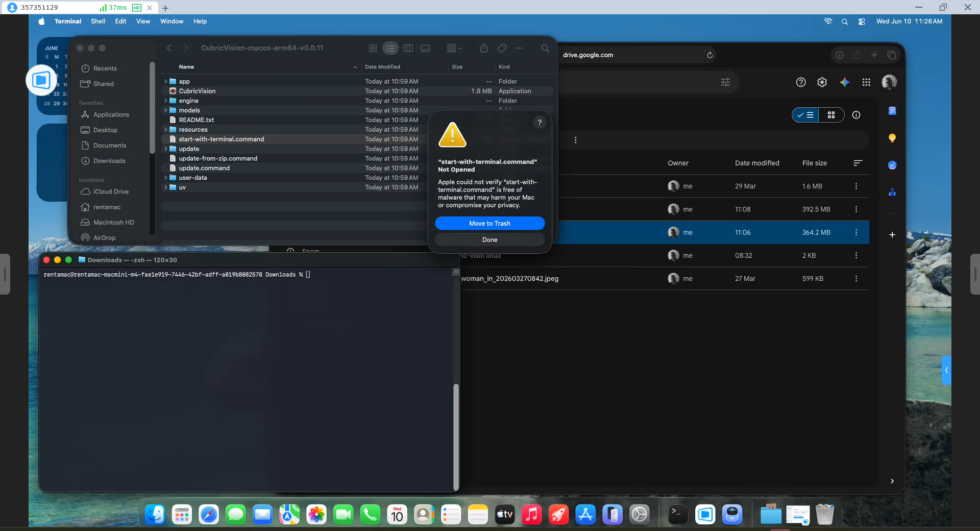Open Google Keep side panel icon
The height and width of the screenshot is (531, 980).
pos(892,138)
